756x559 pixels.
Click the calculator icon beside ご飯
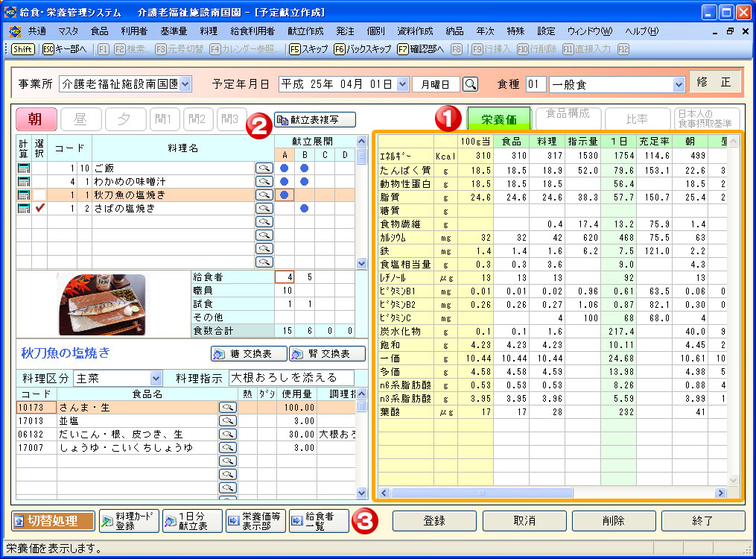[x=23, y=168]
